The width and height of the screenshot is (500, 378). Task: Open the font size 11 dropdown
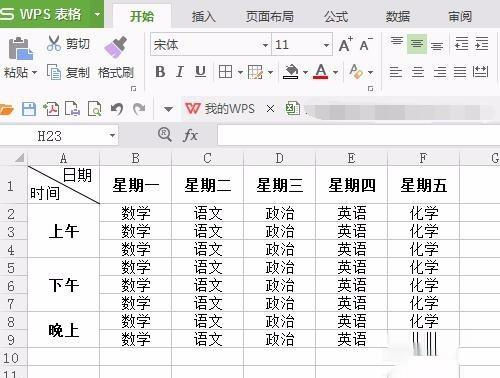326,45
